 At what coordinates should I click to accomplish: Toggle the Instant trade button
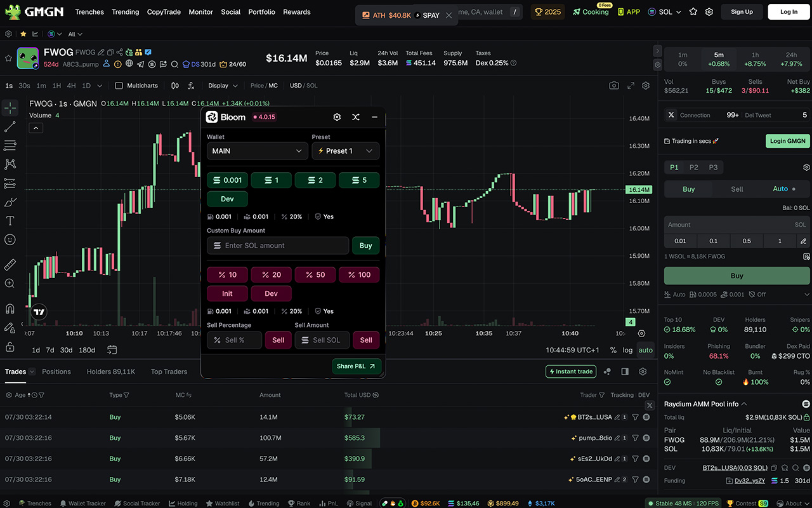pyautogui.click(x=571, y=371)
